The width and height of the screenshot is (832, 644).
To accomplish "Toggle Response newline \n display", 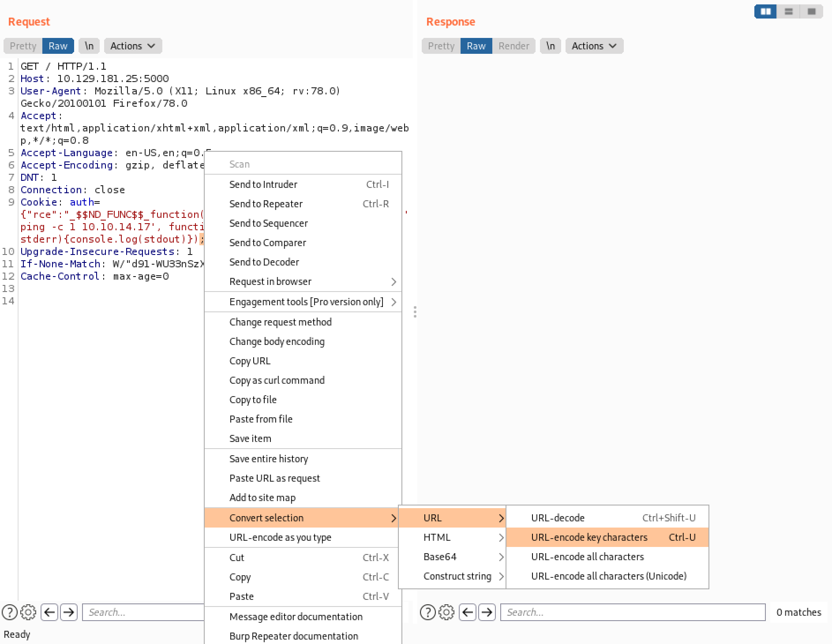I will pyautogui.click(x=551, y=46).
